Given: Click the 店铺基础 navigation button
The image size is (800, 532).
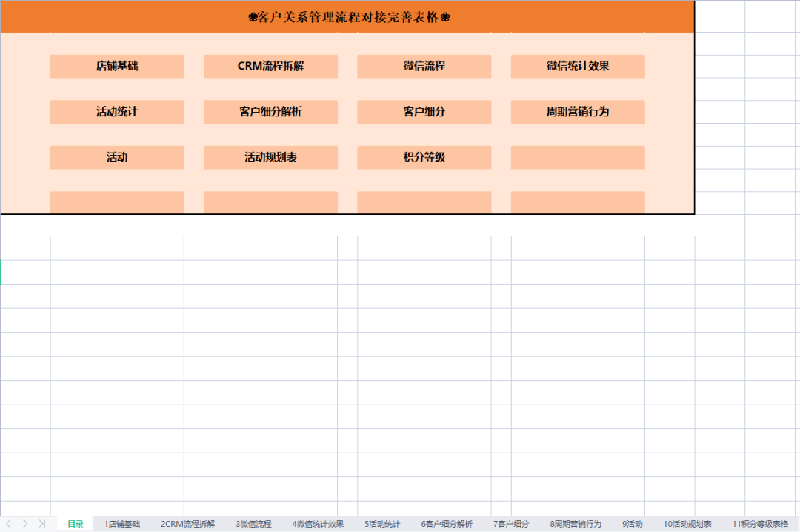Looking at the screenshot, I should pyautogui.click(x=116, y=66).
